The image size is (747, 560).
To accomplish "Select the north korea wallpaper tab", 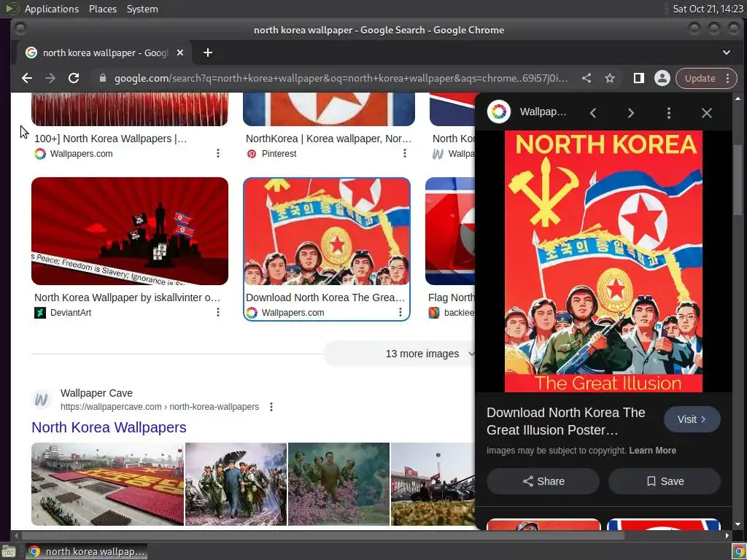I will pos(104,52).
